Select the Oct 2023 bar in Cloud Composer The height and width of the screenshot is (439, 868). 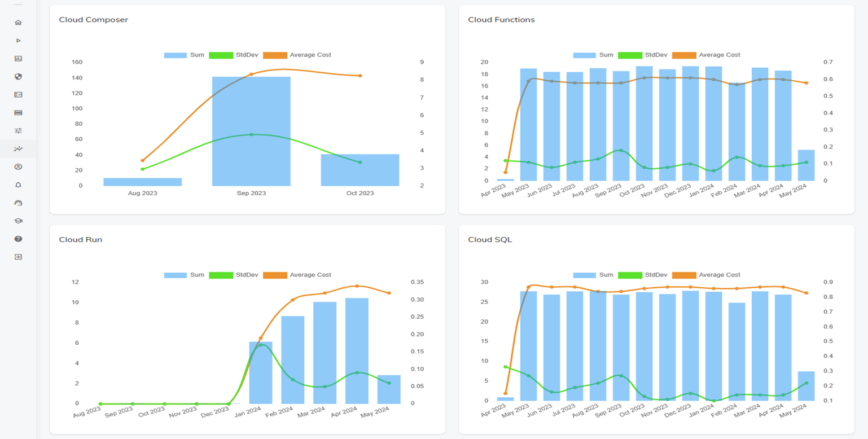(360, 170)
